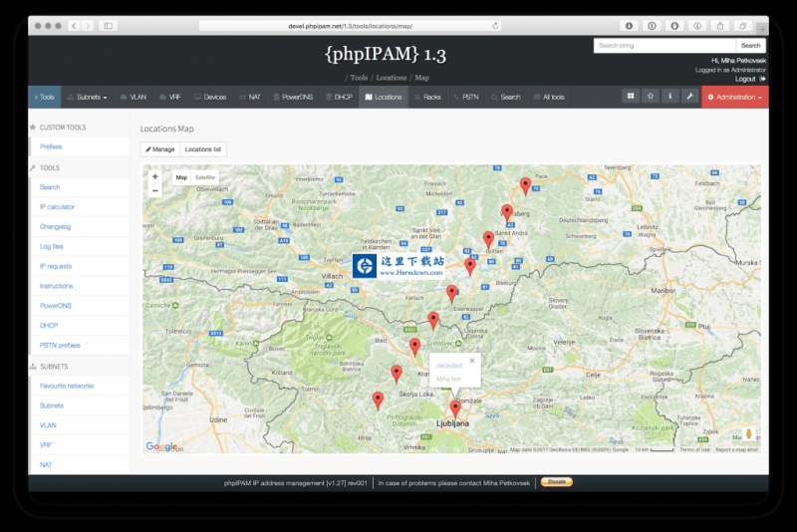797x532 pixels.
Task: Open the Locations list
Action: tap(204, 149)
